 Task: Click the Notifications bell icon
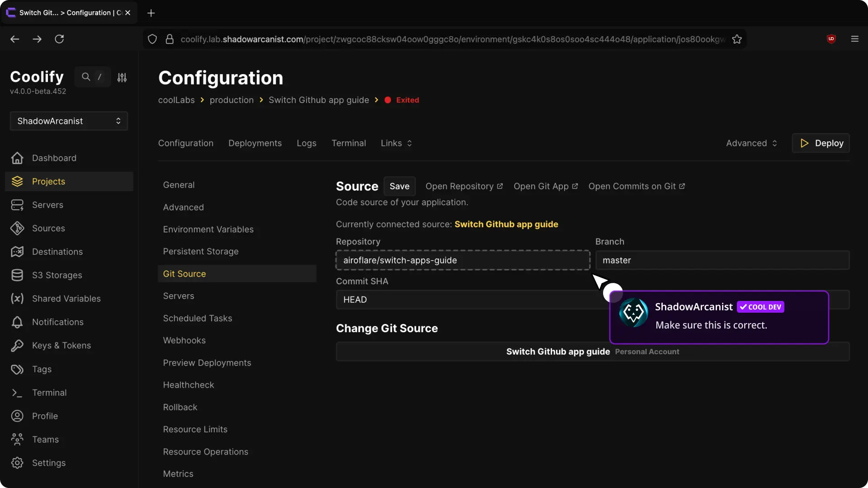click(17, 322)
